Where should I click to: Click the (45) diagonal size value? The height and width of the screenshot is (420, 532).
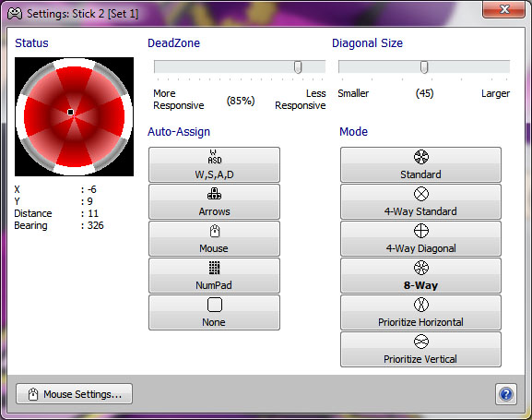pyautogui.click(x=424, y=93)
